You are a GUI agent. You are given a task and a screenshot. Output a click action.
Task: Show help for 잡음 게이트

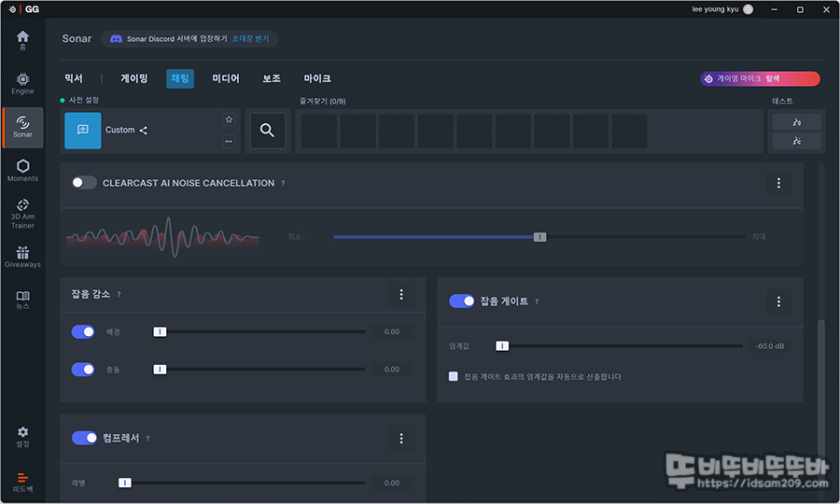tap(537, 301)
